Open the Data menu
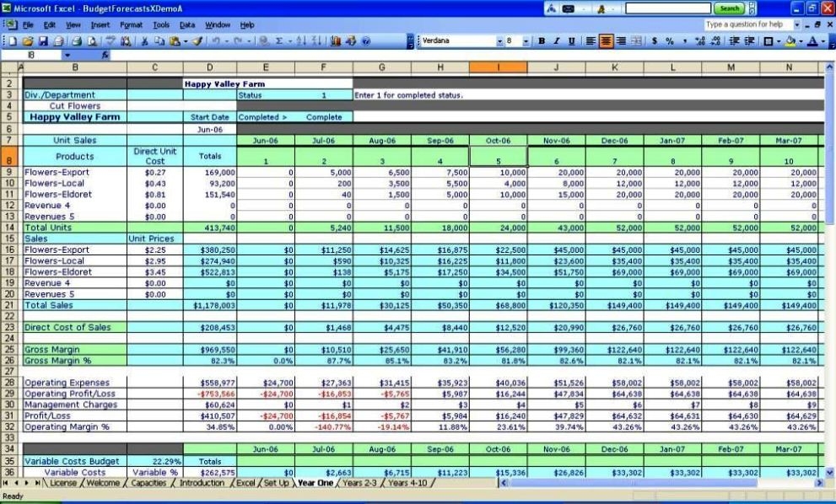Image resolution: width=836 pixels, height=504 pixels. (186, 24)
